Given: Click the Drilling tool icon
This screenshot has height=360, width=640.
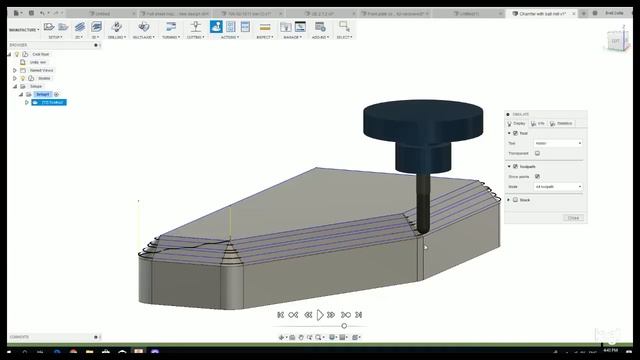Looking at the screenshot, I should click(117, 27).
